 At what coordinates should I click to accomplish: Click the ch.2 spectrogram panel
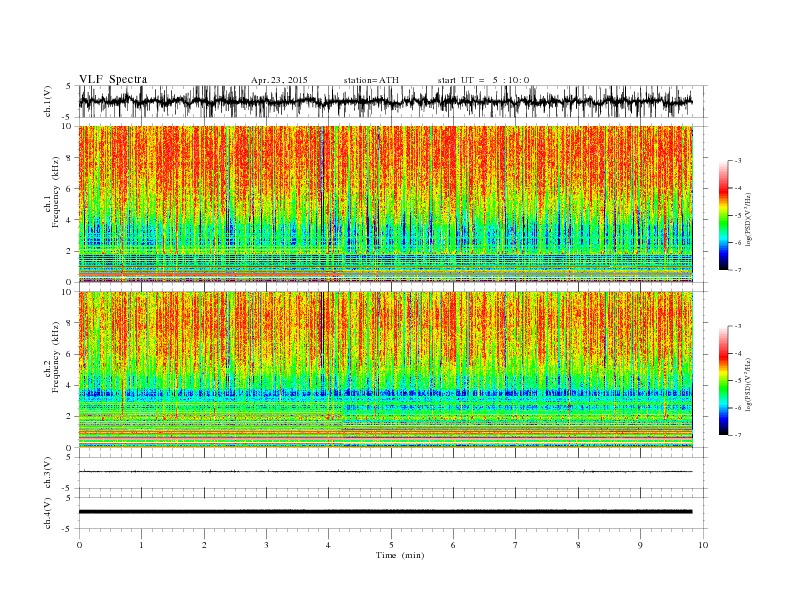point(385,370)
